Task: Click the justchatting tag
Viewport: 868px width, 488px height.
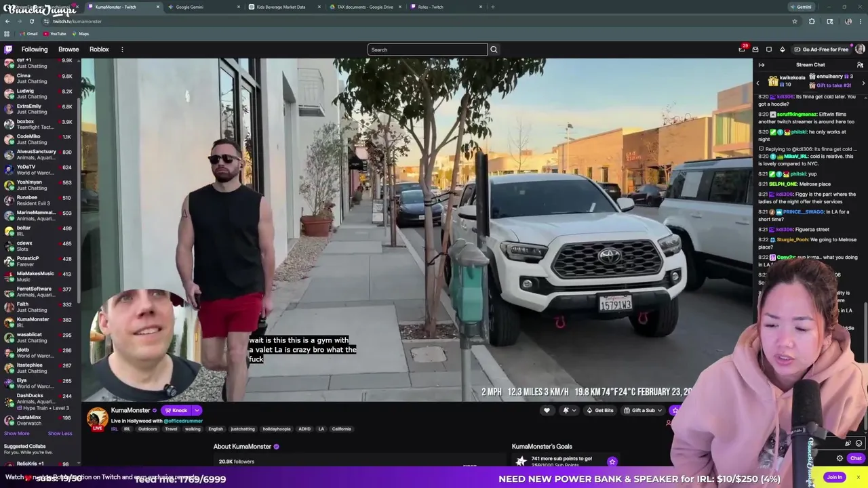Action: pyautogui.click(x=243, y=429)
